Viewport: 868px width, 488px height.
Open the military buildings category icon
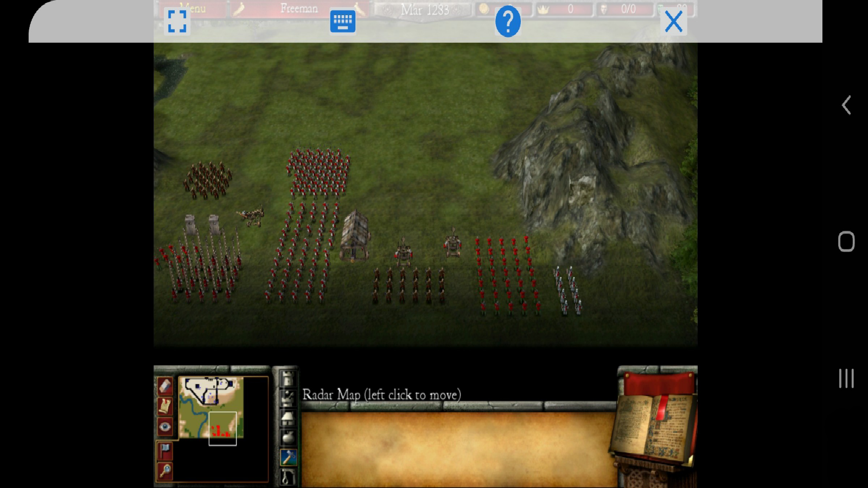click(x=288, y=397)
